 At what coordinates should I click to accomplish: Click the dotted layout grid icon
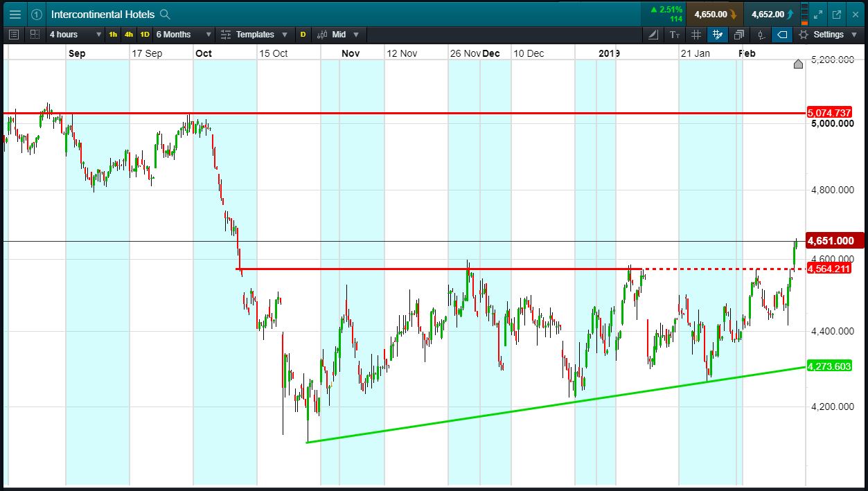tap(35, 34)
